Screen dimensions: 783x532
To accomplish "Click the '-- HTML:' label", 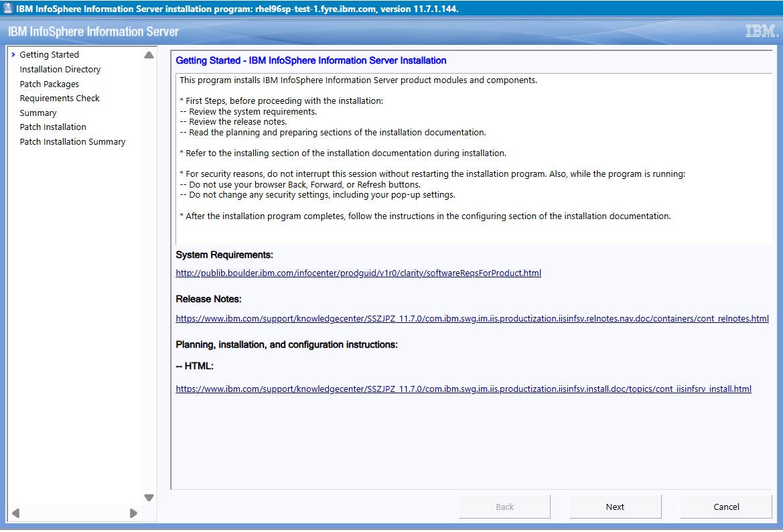I will click(194, 366).
